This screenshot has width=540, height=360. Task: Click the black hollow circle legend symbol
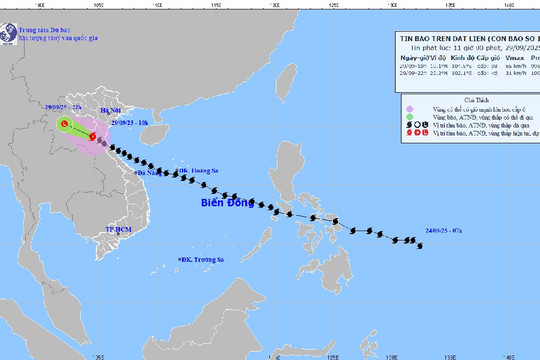[x=417, y=125]
